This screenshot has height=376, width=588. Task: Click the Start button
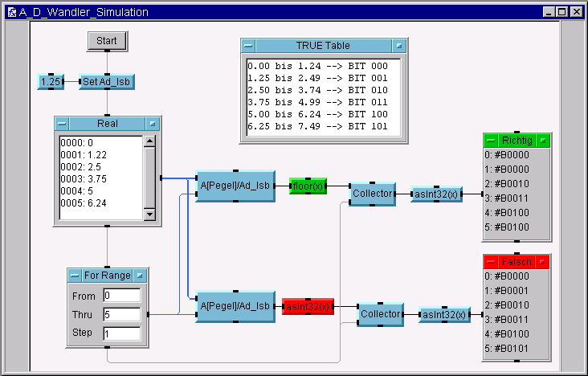pyautogui.click(x=107, y=41)
